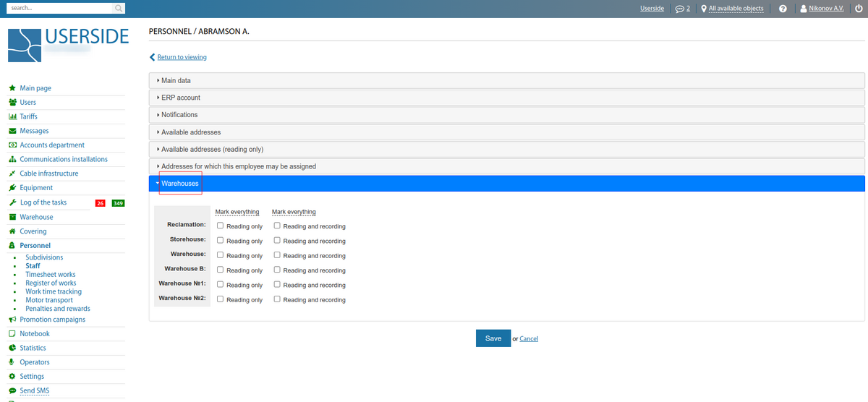Click the power logout icon
The width and height of the screenshot is (868, 402).
859,9
